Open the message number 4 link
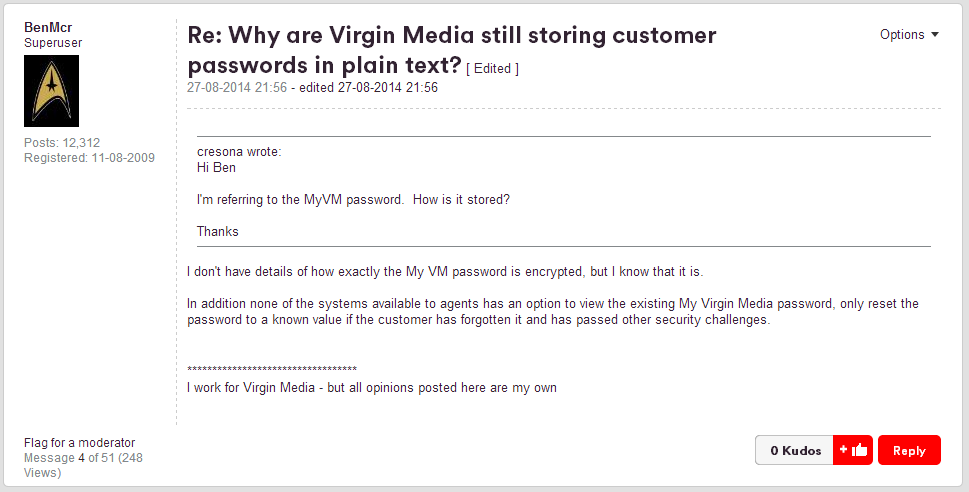Screen dimensions: 969x492 point(82,458)
